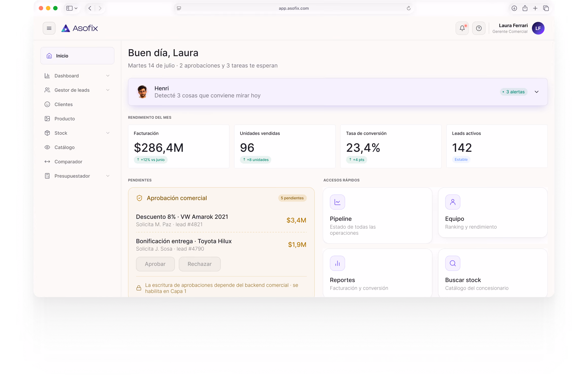Click the Catálogo eye icon
The image size is (588, 388).
47,147
